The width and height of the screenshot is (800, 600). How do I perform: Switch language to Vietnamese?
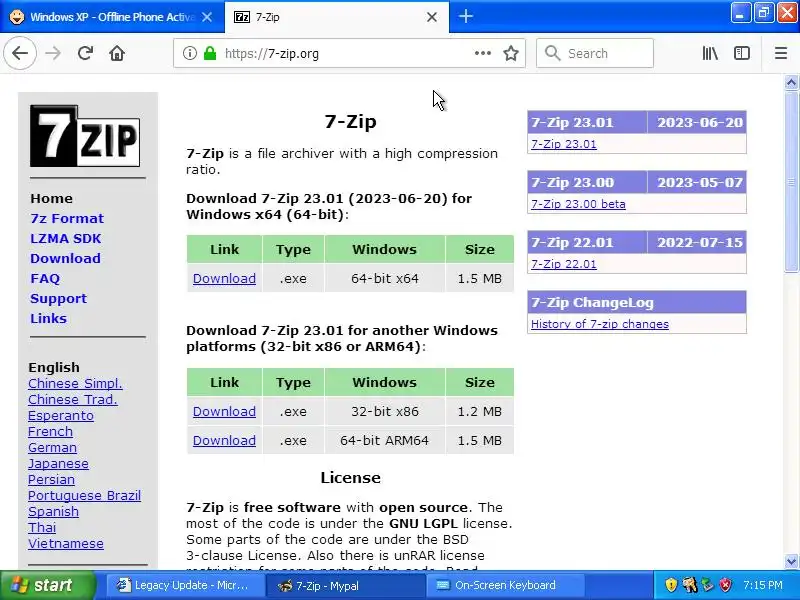65,543
